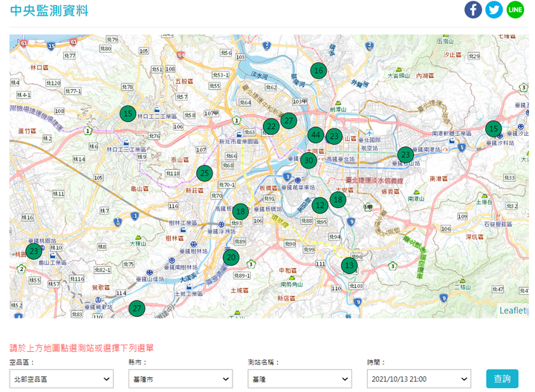The height and width of the screenshot is (392, 535).
Task: Open the 空品區 dropdown showing 北部空品區
Action: (x=62, y=379)
